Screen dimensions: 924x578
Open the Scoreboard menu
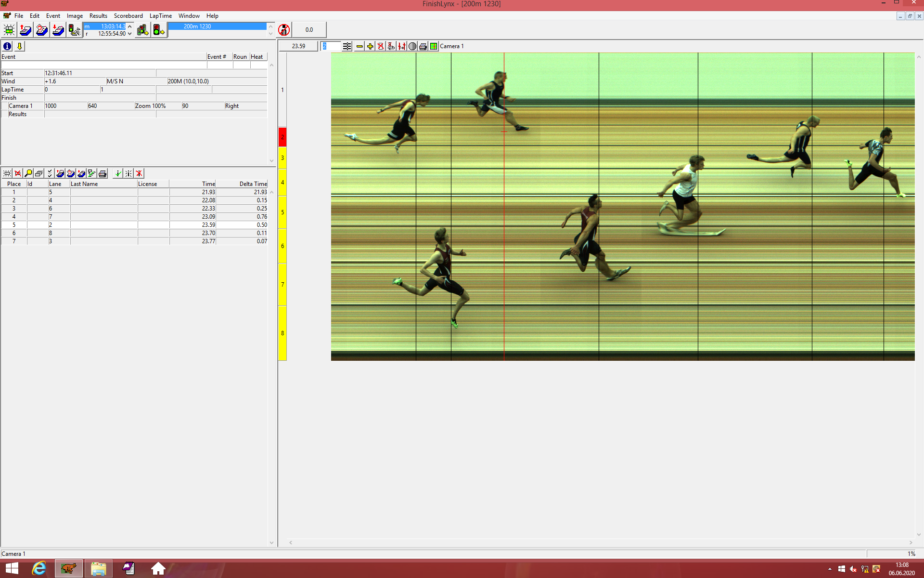coord(128,16)
